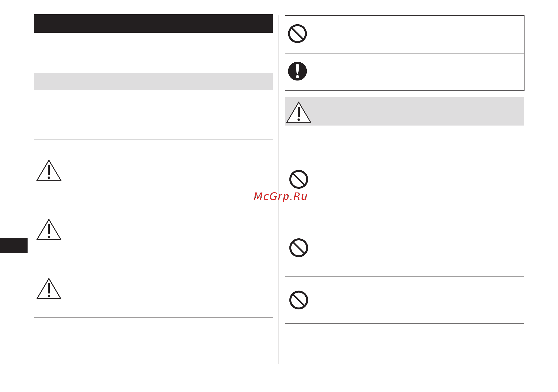Select the black mandatory exclamation circle icon

(x=297, y=71)
